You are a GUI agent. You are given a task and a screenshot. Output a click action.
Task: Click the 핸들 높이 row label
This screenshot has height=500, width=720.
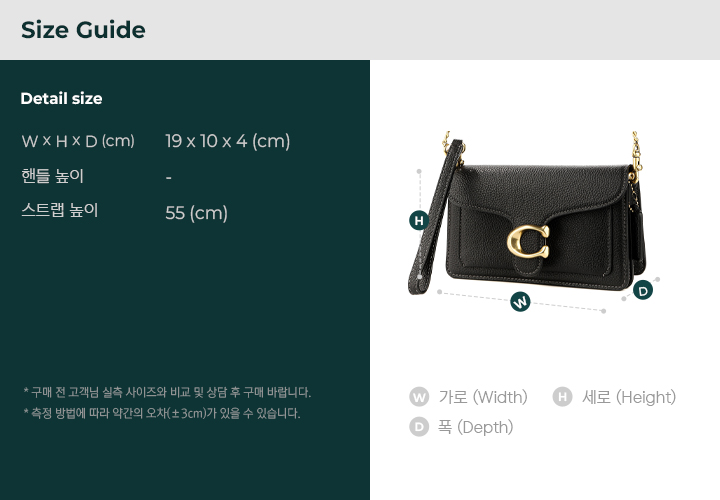52,176
